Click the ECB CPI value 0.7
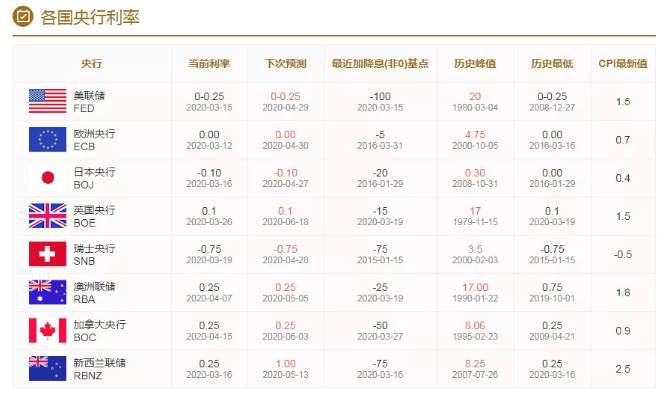This screenshot has height=401, width=668. click(x=623, y=140)
